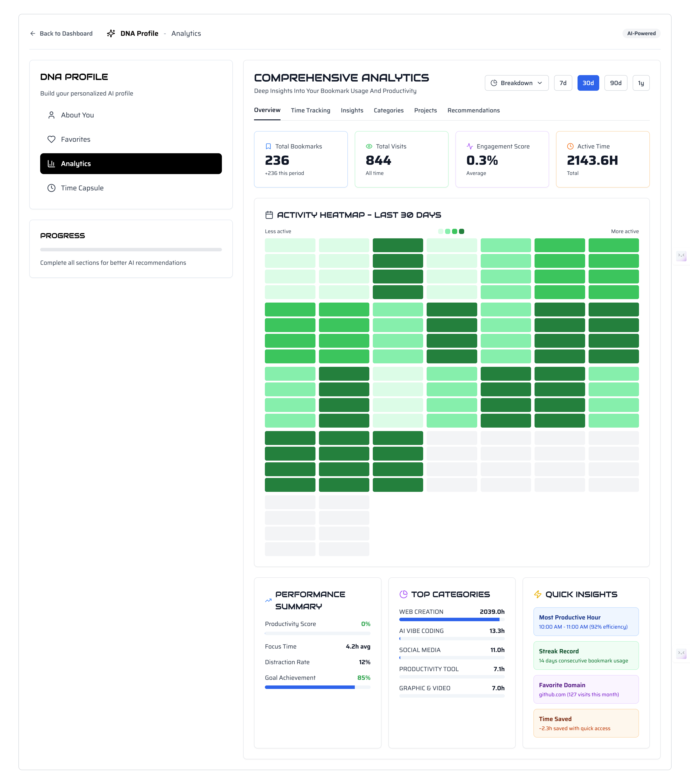The height and width of the screenshot is (784, 690).
Task: Click the calendar icon beside Activity Heatmap
Action: click(270, 215)
